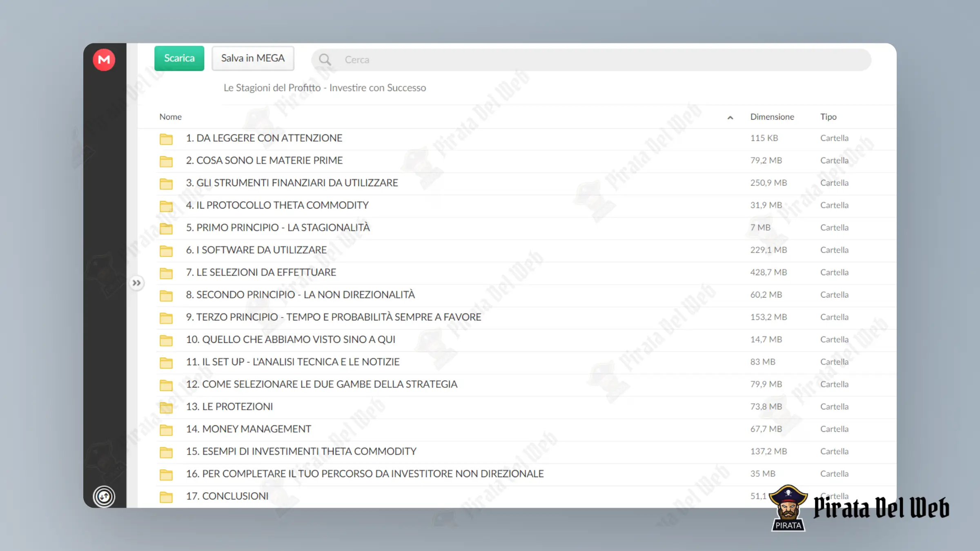This screenshot has height=551, width=980.
Task: Sort by the Nome column header
Action: tap(170, 117)
